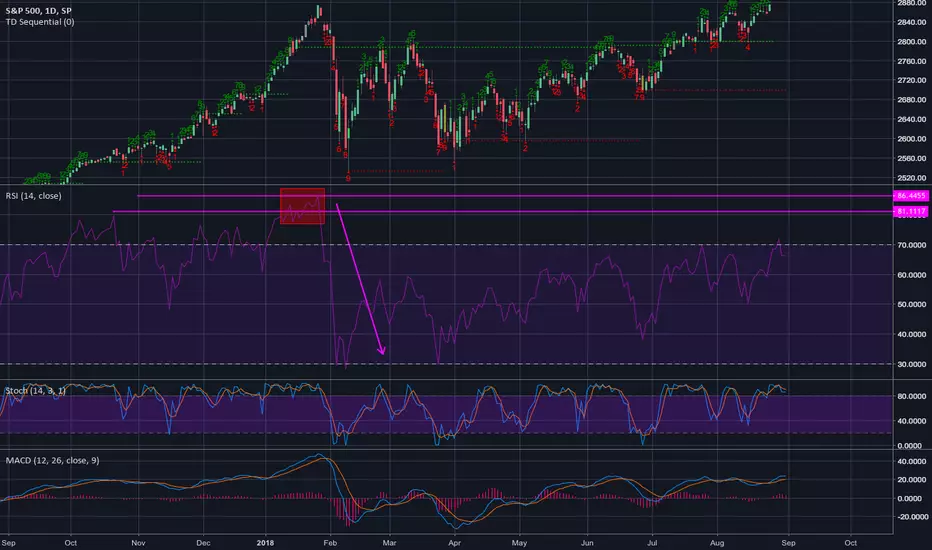The width and height of the screenshot is (932, 550).
Task: Click the 2760.00 price axis label
Action: [x=912, y=61]
